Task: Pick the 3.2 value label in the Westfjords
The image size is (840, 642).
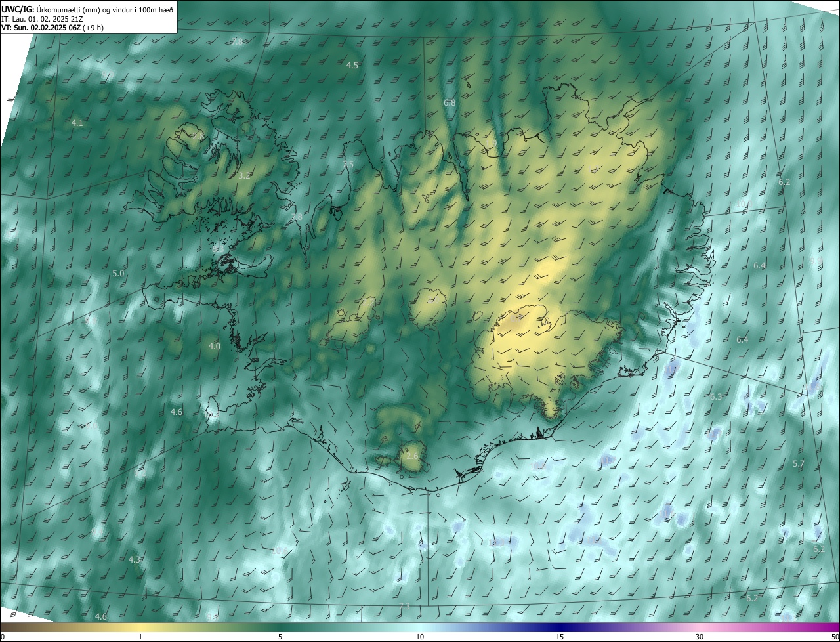Action: pos(244,176)
